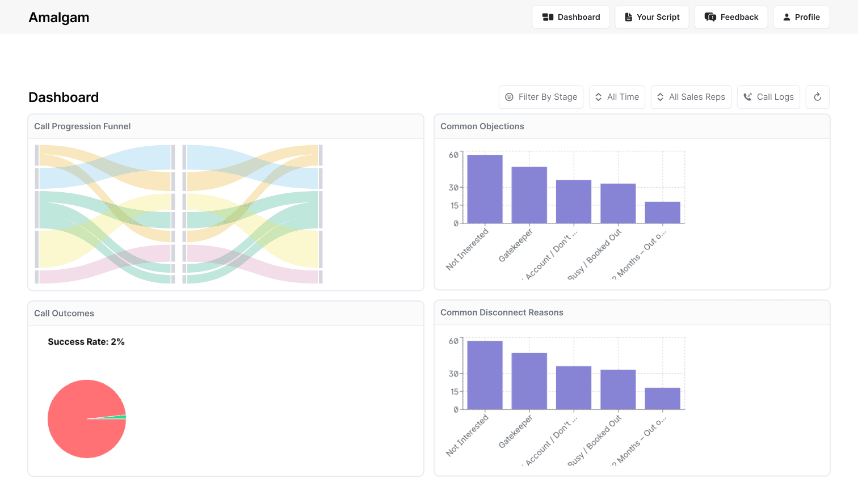Image resolution: width=858 pixels, height=504 pixels.
Task: Open Call Logs
Action: coord(769,97)
